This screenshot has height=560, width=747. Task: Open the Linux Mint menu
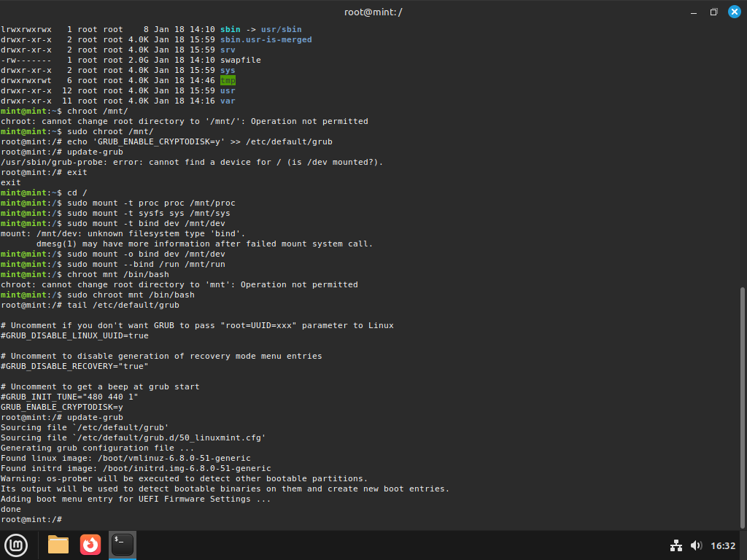pos(16,545)
